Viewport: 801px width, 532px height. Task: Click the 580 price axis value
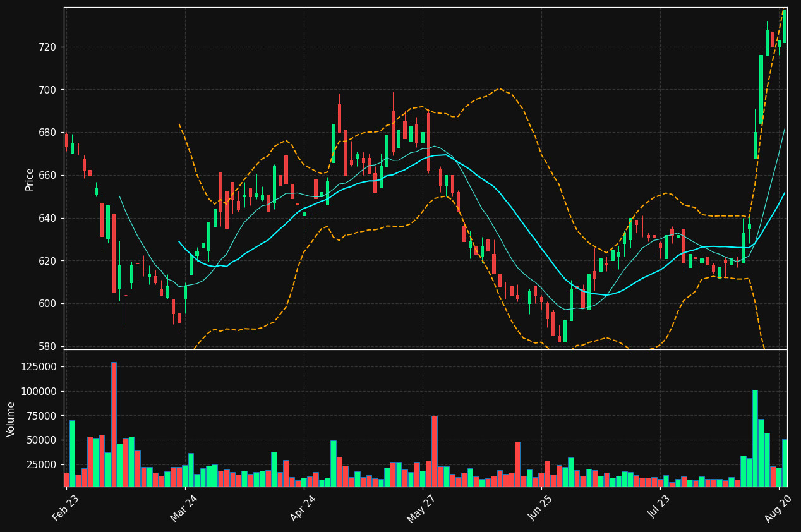pos(47,346)
